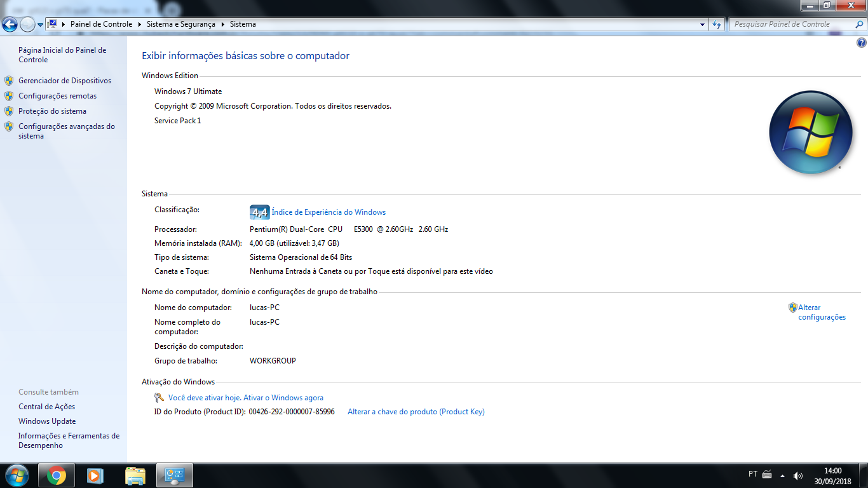The image size is (868, 488).
Task: Open Informações e Ferramentas de Desempenho
Action: pyautogui.click(x=69, y=440)
